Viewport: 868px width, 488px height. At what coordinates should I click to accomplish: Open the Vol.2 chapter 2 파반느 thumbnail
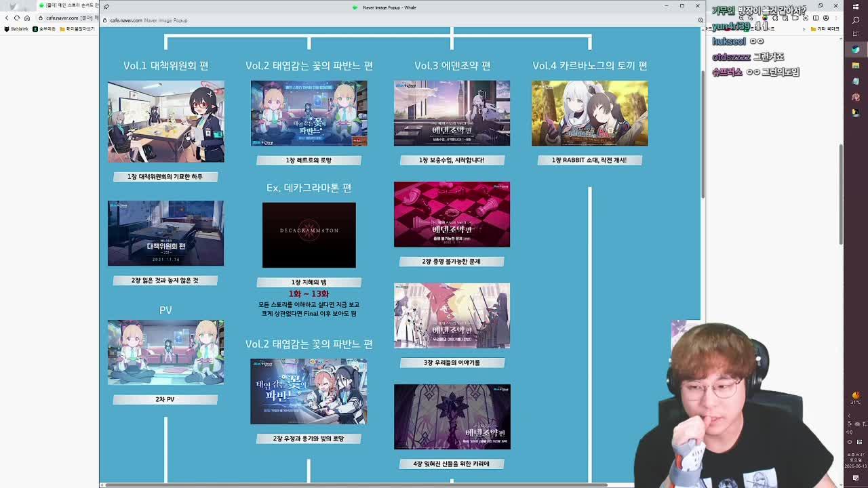(309, 392)
